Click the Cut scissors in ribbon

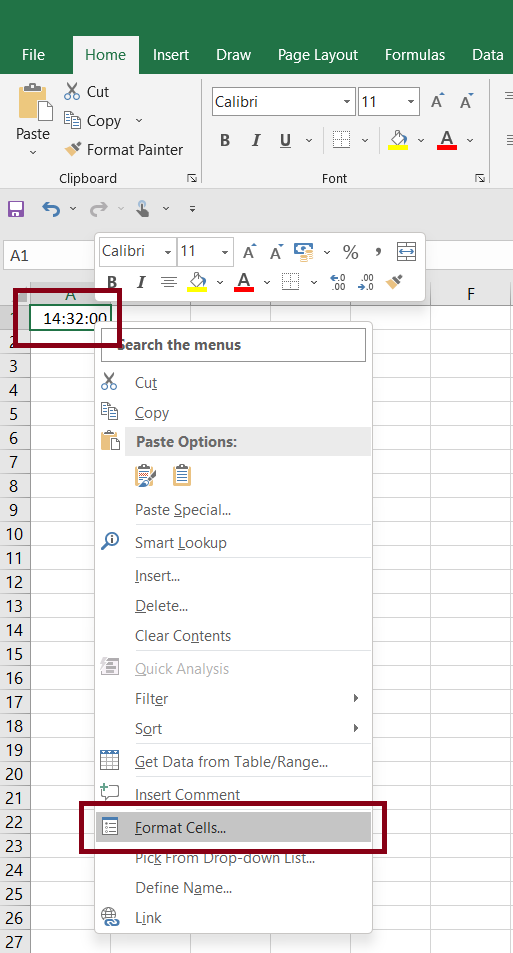pyautogui.click(x=72, y=92)
